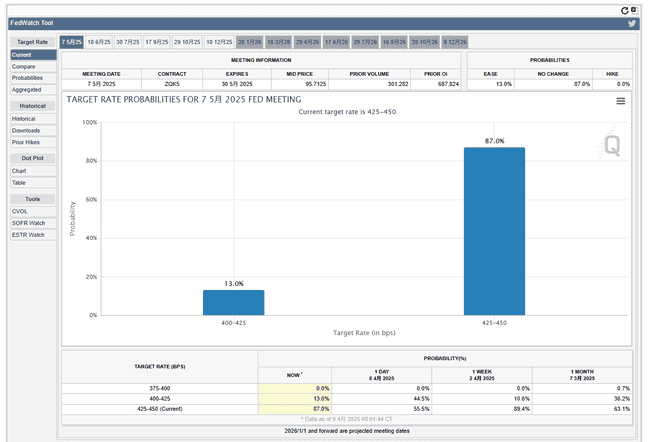650x442 pixels.
Task: Select Aggregated in the sidebar
Action: click(26, 90)
